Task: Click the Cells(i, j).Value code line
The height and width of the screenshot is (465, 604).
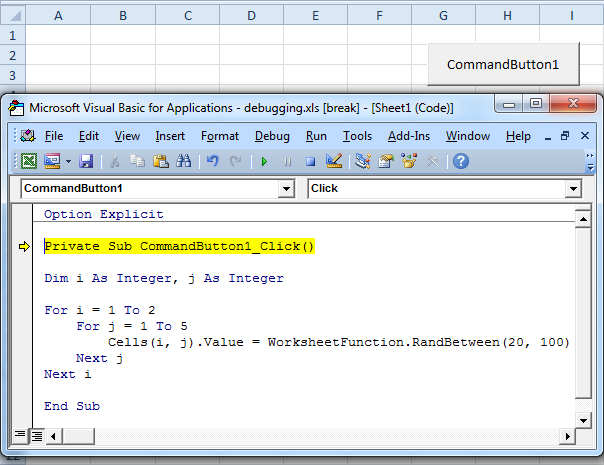Action: (339, 342)
